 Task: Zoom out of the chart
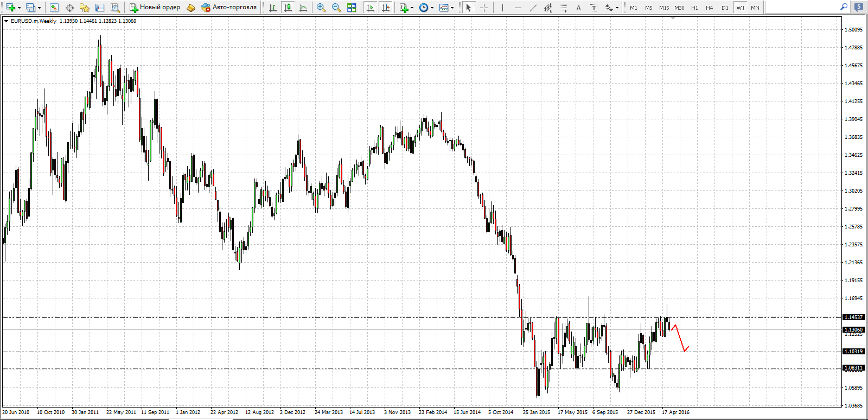coord(336,8)
